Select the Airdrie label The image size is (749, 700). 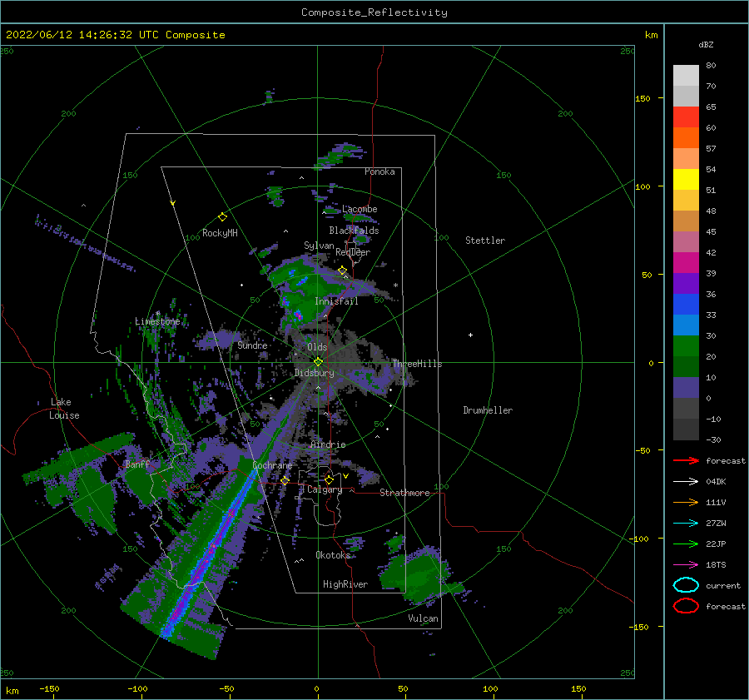click(x=328, y=444)
